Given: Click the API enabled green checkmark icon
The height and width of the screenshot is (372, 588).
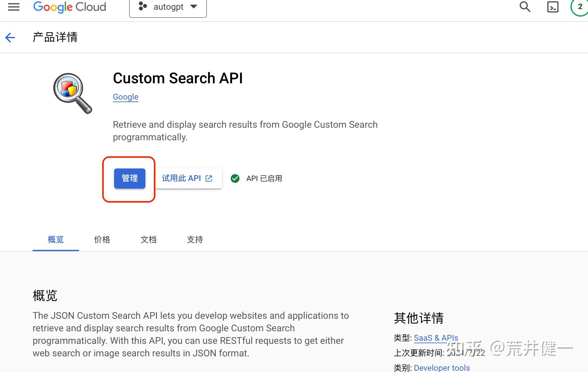Looking at the screenshot, I should [235, 178].
